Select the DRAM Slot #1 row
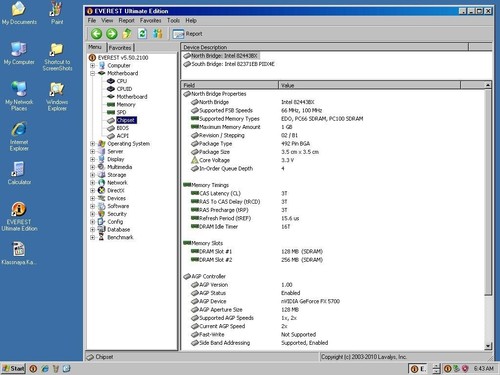Image resolution: width=500 pixels, height=375 pixels. (x=333, y=252)
